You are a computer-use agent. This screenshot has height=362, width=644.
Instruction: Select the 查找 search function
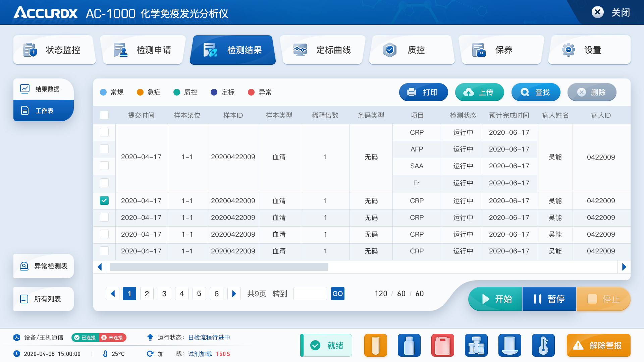tap(536, 92)
